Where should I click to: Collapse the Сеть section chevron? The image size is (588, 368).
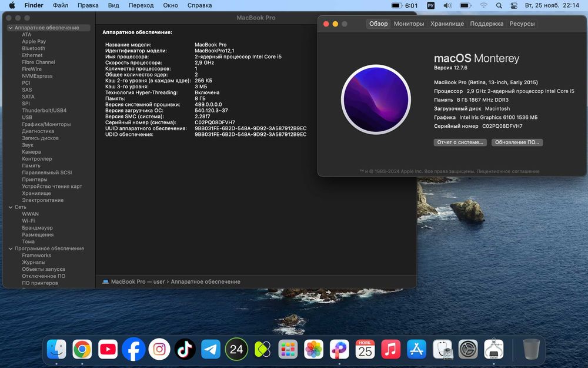pyautogui.click(x=11, y=207)
